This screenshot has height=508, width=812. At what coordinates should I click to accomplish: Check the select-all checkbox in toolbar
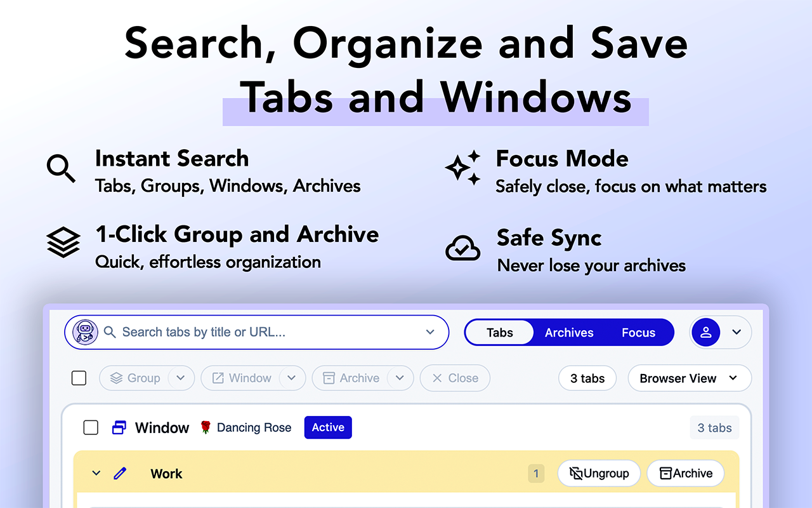point(79,378)
